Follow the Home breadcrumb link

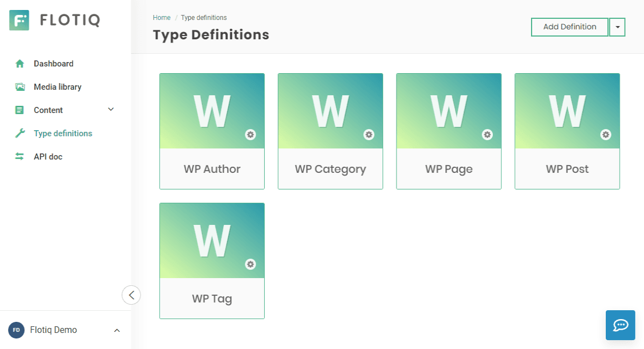point(161,18)
